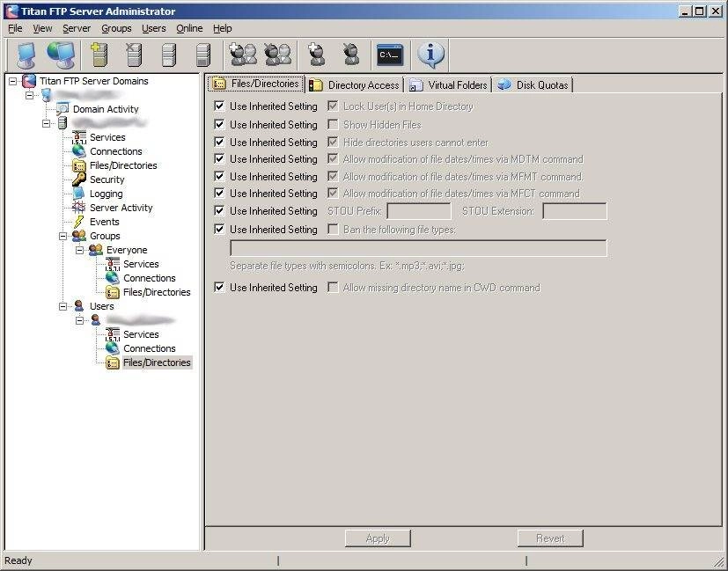Click the Users person icon in tree

click(79, 306)
